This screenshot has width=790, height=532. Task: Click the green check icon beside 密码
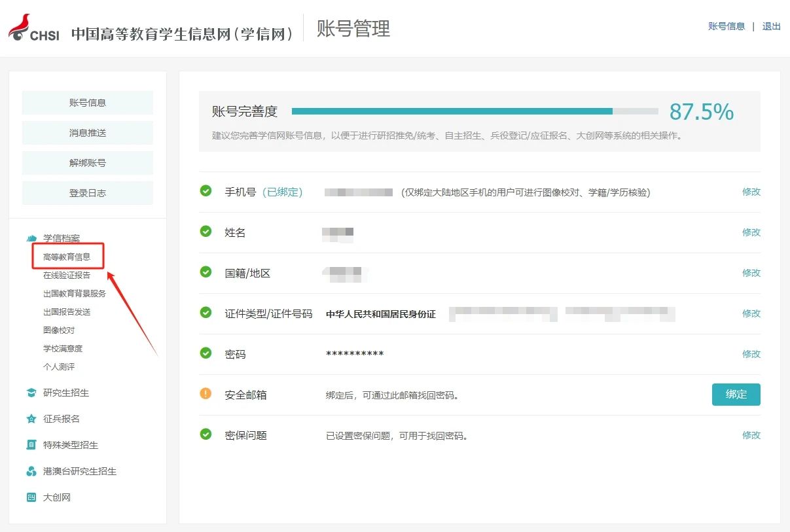pos(206,353)
